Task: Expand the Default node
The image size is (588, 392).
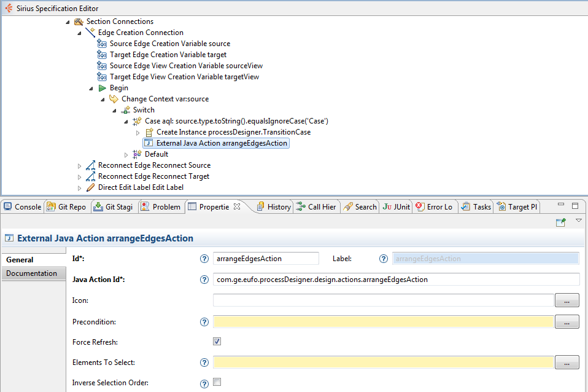Action: [126, 155]
